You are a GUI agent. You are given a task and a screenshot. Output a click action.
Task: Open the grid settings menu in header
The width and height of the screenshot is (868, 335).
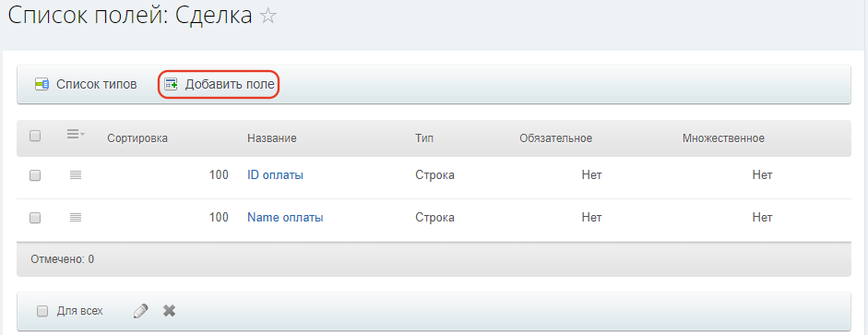pyautogui.click(x=76, y=134)
